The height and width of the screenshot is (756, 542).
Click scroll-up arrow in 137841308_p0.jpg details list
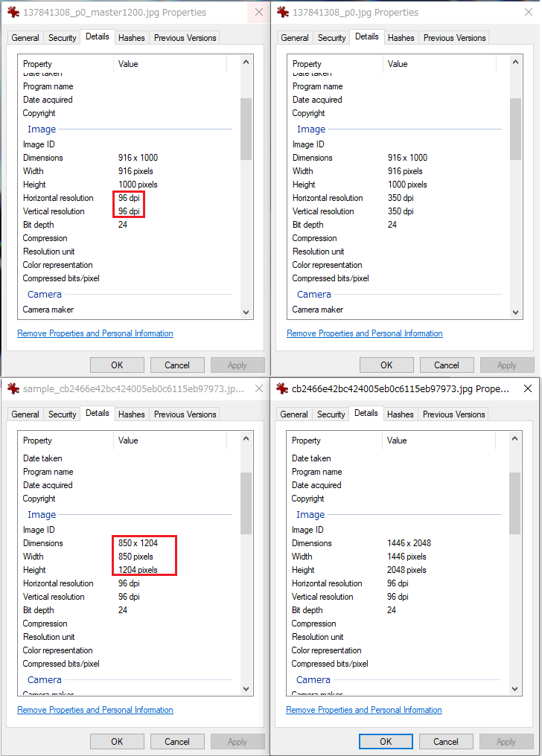[515, 62]
